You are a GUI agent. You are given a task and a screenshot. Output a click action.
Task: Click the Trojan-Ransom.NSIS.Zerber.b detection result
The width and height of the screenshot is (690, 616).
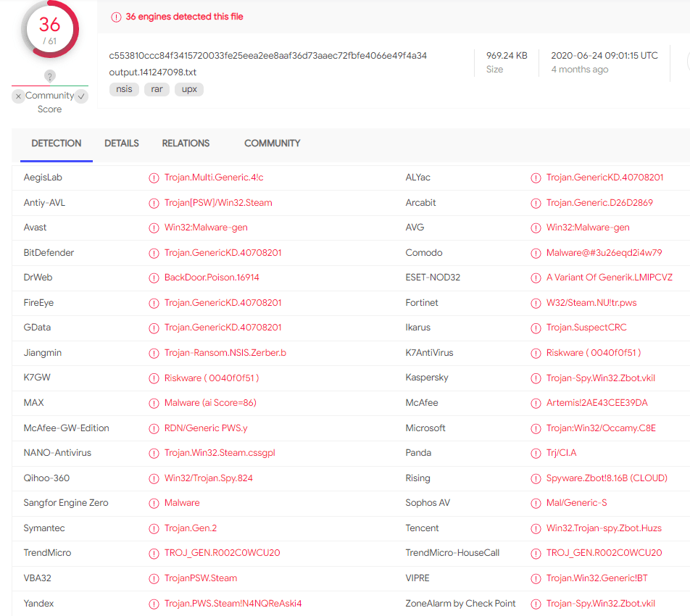[x=225, y=352]
